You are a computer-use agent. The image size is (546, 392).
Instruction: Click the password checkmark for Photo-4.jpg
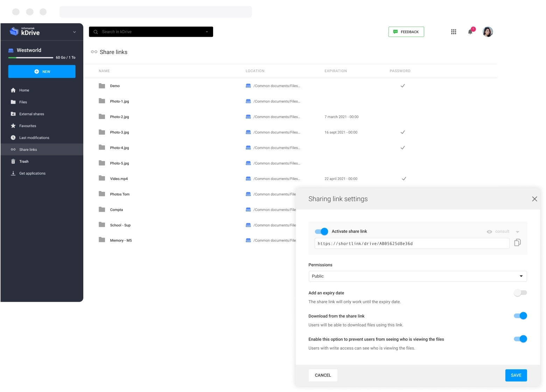[x=402, y=148]
